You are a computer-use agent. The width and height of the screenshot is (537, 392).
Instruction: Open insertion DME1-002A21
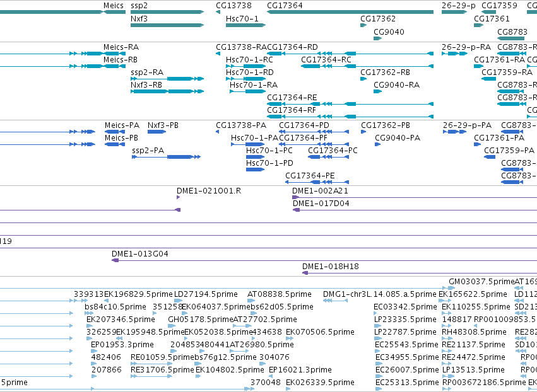(320, 191)
